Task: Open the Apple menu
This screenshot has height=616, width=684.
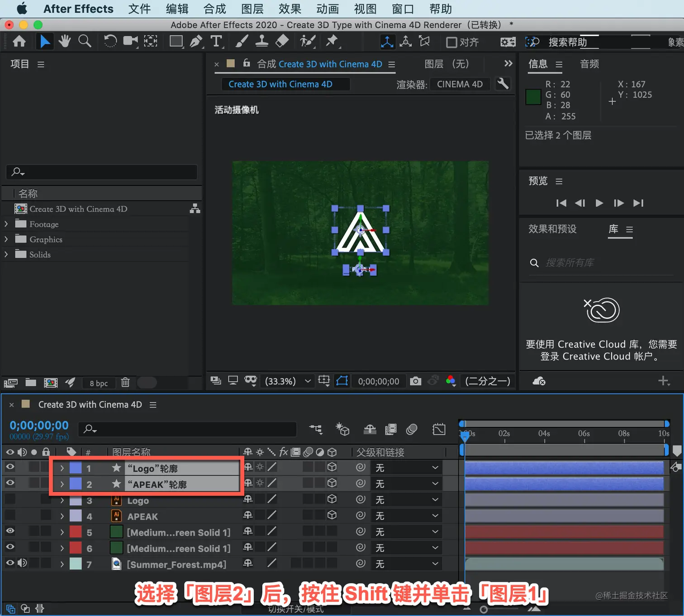Action: [x=22, y=9]
